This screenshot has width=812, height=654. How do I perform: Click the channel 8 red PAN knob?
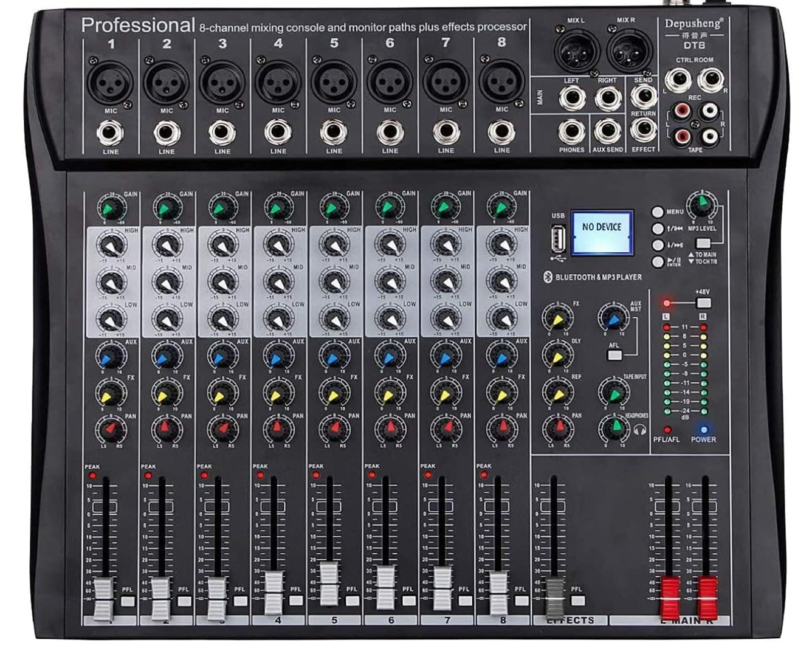501,429
